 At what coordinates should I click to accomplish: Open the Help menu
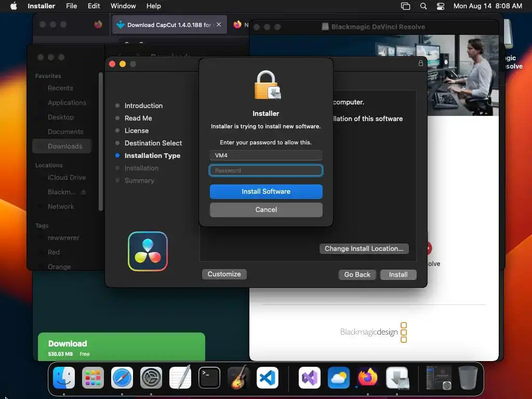(x=153, y=6)
